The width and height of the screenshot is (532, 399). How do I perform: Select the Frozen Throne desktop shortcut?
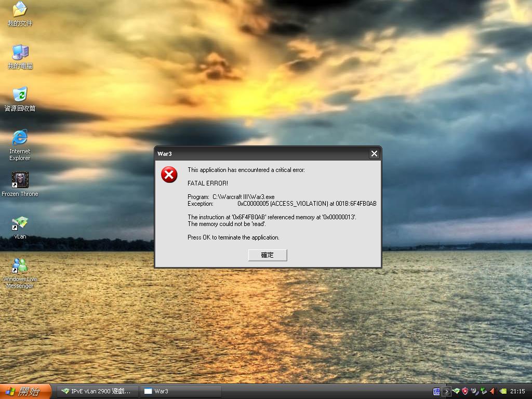point(20,184)
